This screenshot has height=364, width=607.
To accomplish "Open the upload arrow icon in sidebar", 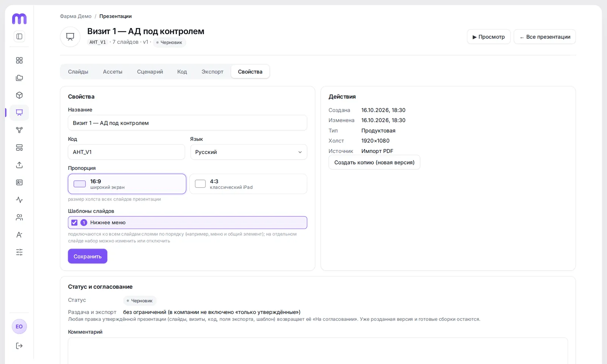I will (19, 165).
